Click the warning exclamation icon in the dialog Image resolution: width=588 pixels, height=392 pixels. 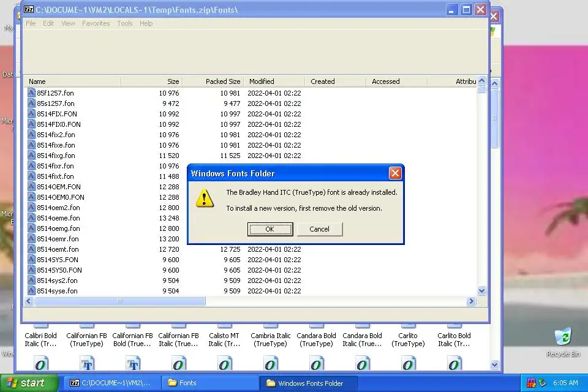(205, 198)
